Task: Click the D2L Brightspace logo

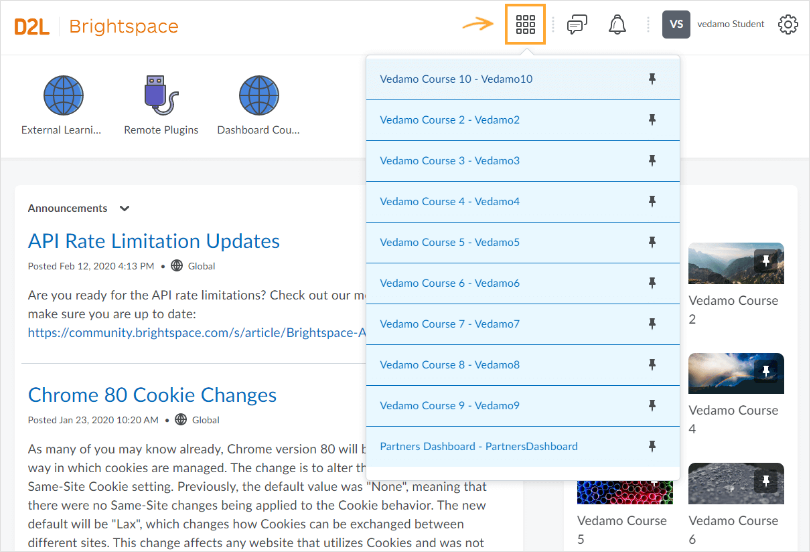Action: tap(97, 26)
